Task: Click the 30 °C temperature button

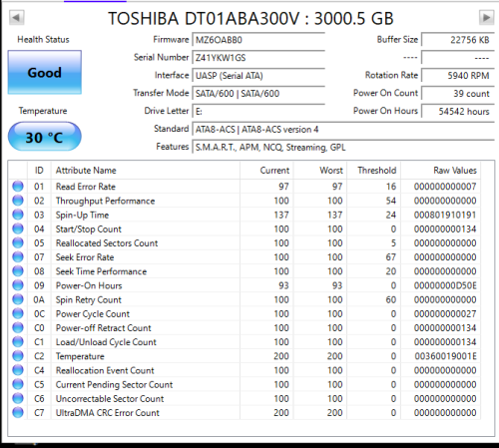Action: point(45,137)
